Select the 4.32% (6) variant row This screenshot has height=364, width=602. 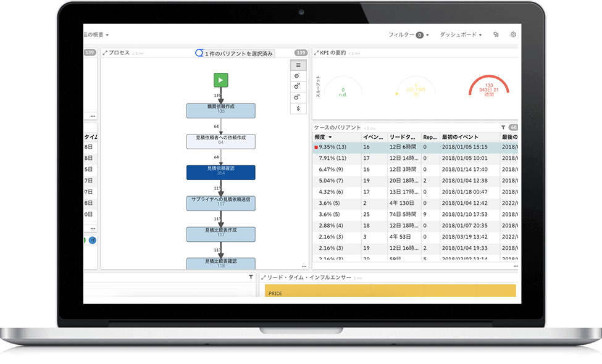pos(416,192)
